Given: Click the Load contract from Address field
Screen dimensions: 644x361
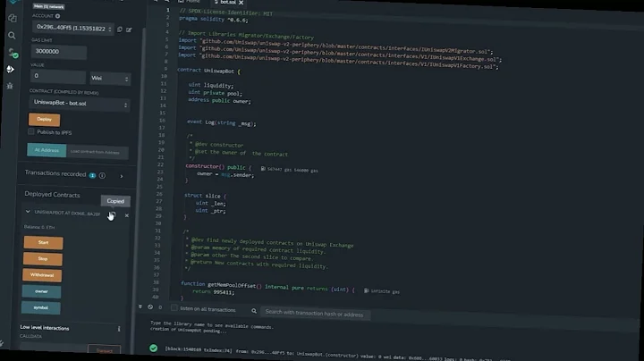Looking at the screenshot, I should click(x=97, y=152).
